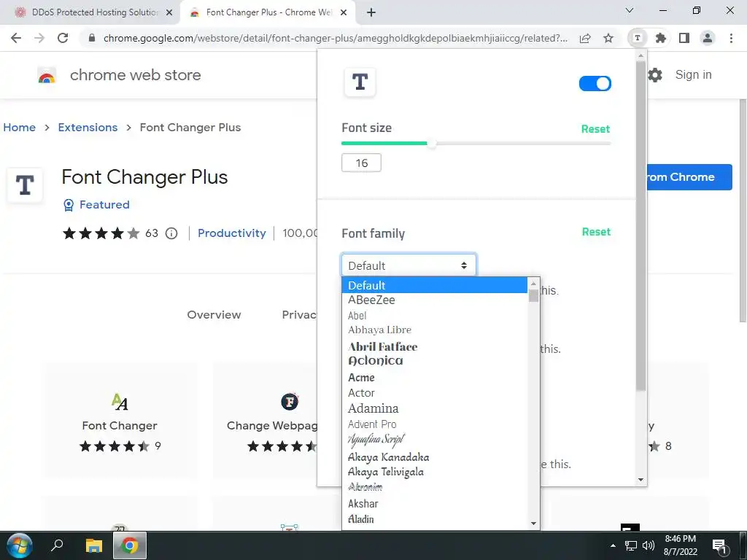This screenshot has width=747, height=560.
Task: Bookmark this page with the star icon
Action: 608,38
